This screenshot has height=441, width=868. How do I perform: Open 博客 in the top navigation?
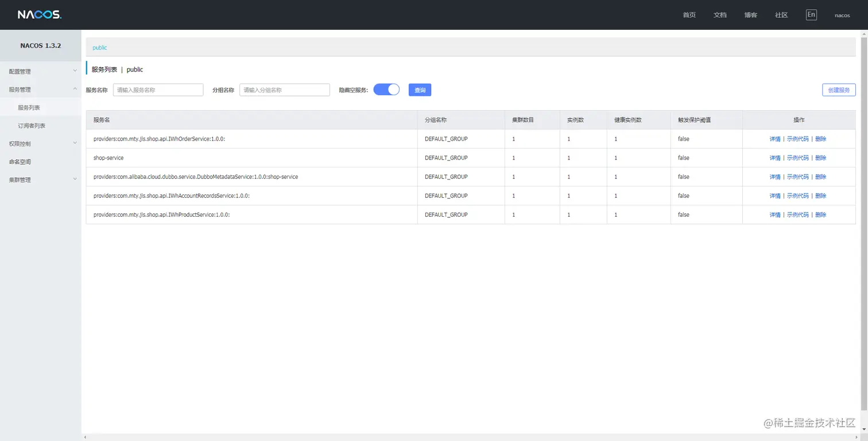click(751, 15)
